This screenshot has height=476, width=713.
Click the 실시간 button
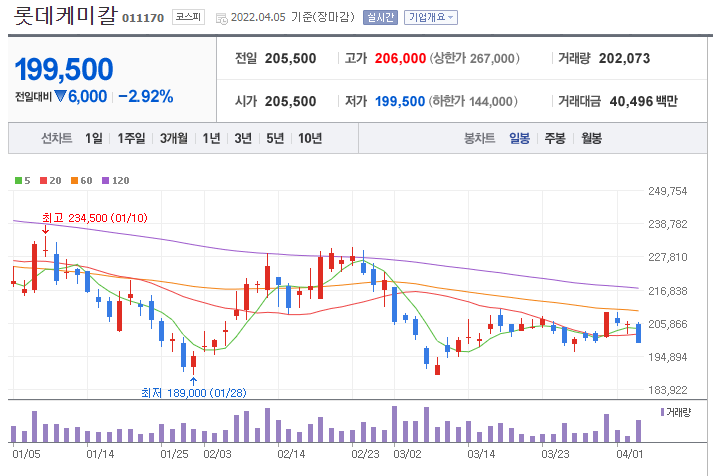click(380, 18)
